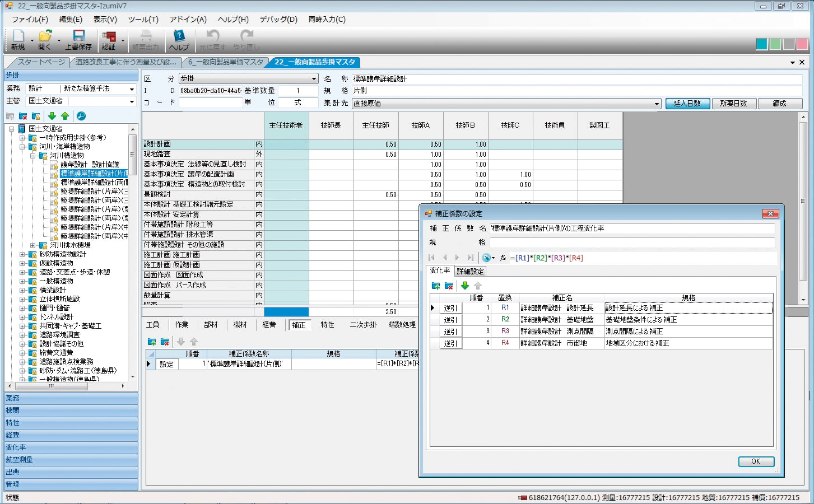Collapse the 河川構造物 tree node
This screenshot has width=814, height=504.
point(33,156)
